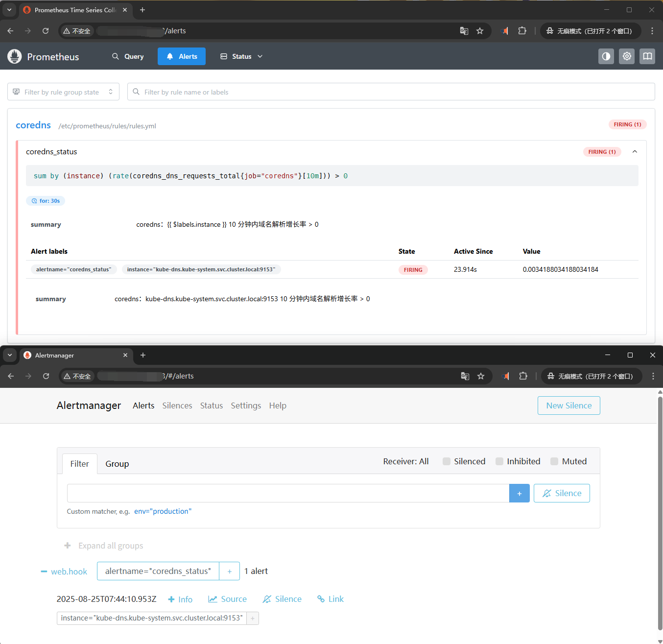Screen dimensions: 663x644
Task: Open new tab in Alertmanager window
Action: click(143, 355)
